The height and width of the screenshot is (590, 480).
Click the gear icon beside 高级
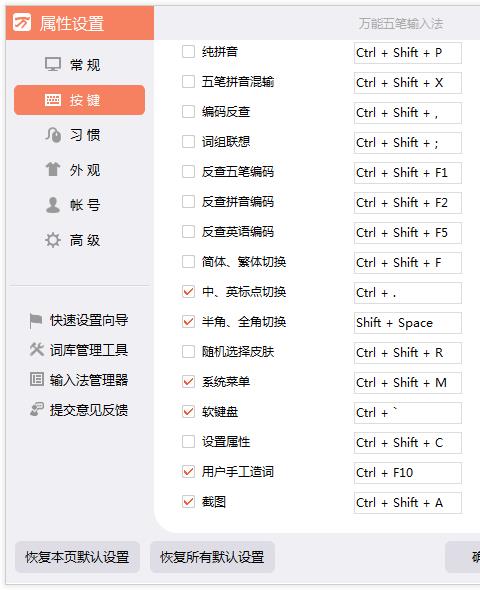click(53, 240)
